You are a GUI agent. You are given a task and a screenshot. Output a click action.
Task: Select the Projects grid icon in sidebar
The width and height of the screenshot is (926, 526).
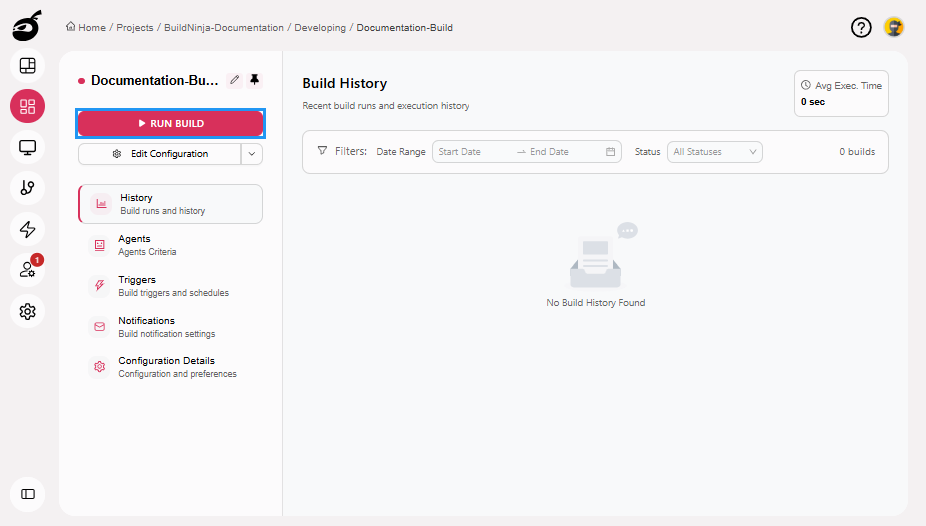tap(28, 107)
